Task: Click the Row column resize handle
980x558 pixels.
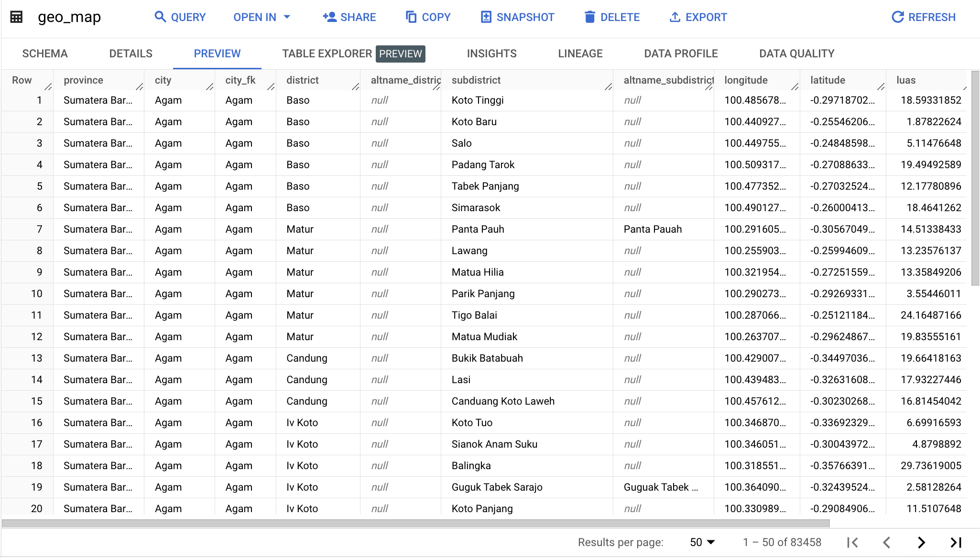Action: (x=48, y=86)
